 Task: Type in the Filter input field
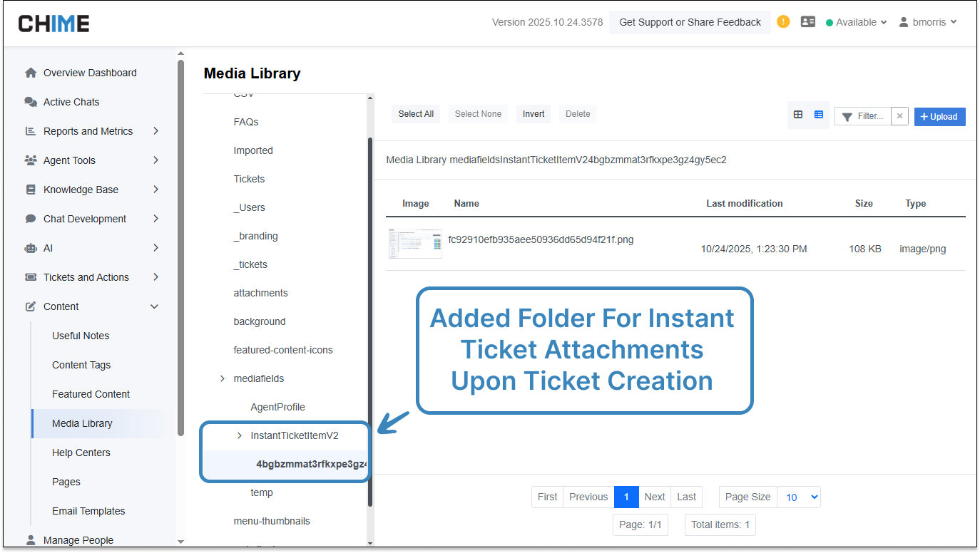tap(870, 116)
